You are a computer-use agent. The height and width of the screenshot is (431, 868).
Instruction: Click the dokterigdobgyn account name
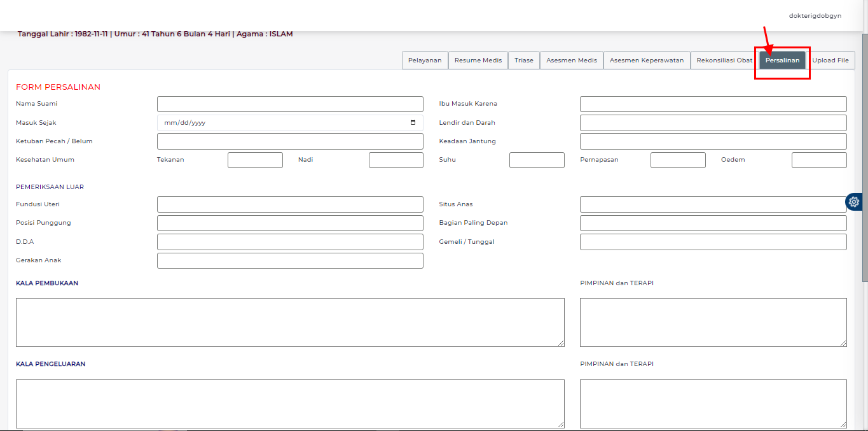point(815,15)
